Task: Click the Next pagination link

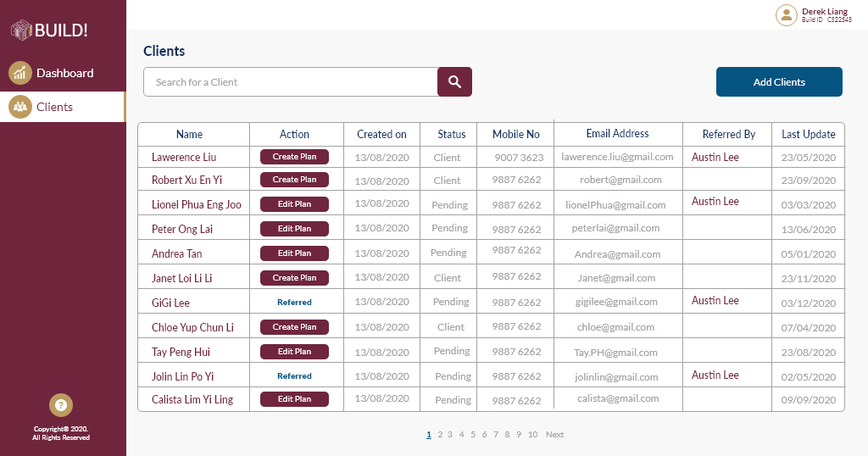Action: click(554, 435)
